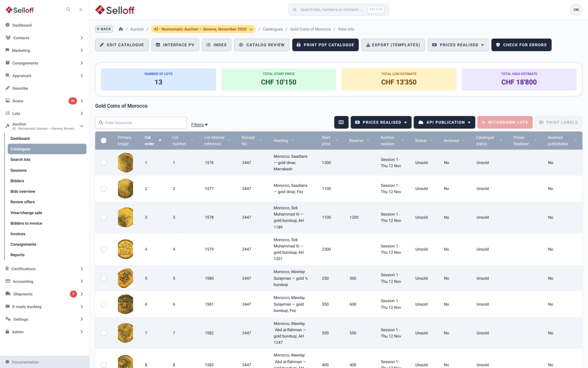This screenshot has width=588, height=368.
Task: Click the Dashboard icon in sidebar
Action: click(8, 25)
